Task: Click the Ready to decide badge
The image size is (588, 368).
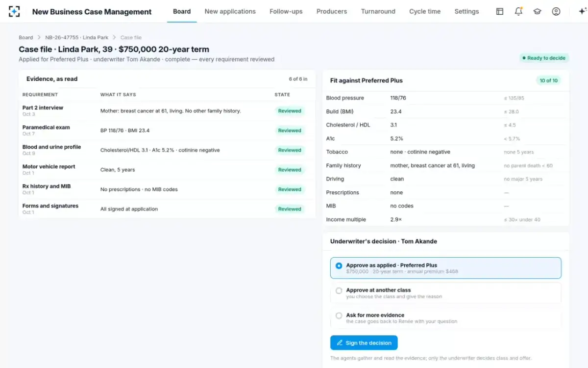Action: coord(543,58)
